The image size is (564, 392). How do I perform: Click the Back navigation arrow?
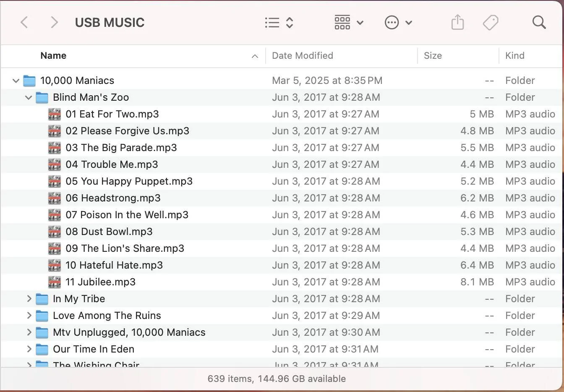(x=24, y=22)
